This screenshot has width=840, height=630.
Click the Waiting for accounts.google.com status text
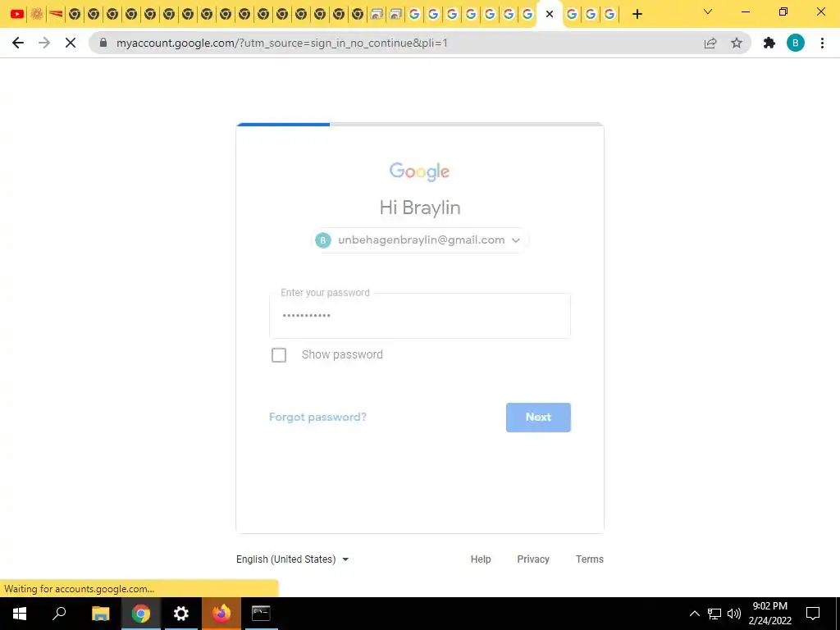80,589
